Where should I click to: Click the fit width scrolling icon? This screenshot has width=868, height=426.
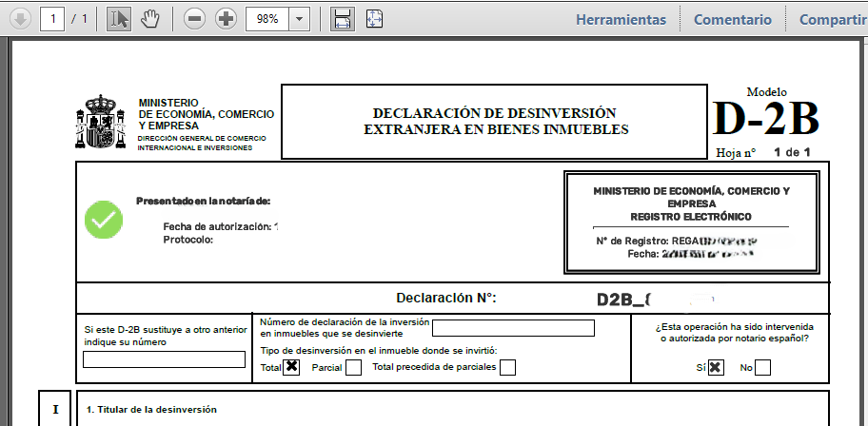(344, 19)
